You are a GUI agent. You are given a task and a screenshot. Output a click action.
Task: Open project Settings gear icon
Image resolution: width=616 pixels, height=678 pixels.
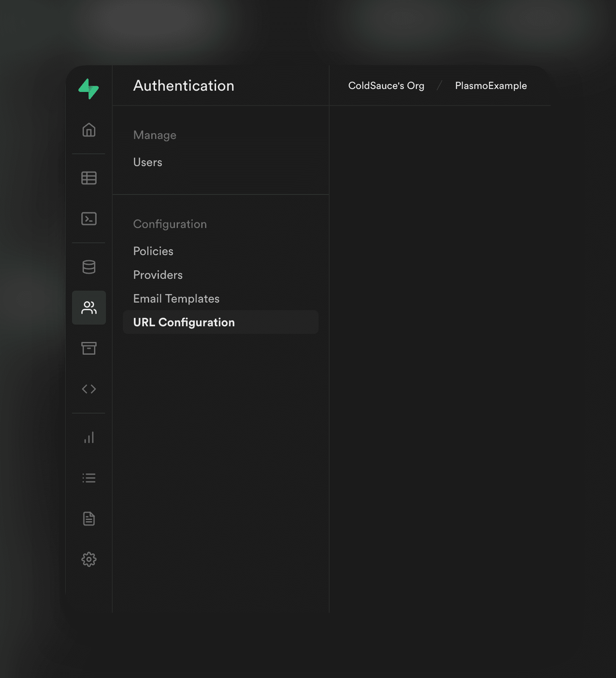coord(89,559)
